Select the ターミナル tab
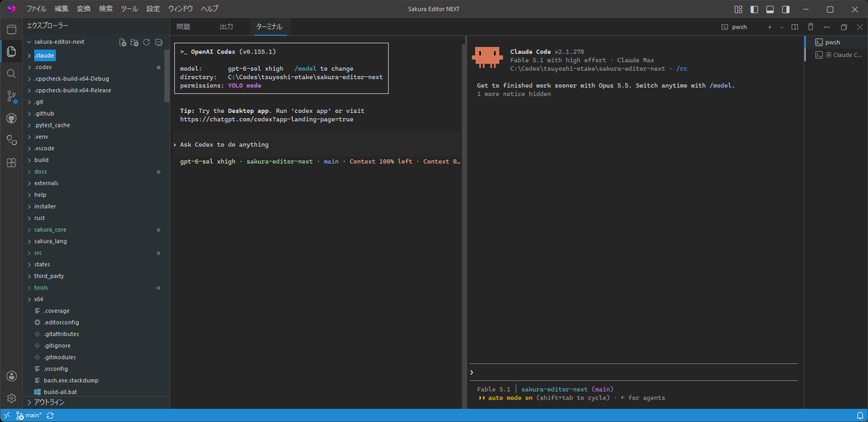Viewport: 868px width, 422px height. point(270,27)
